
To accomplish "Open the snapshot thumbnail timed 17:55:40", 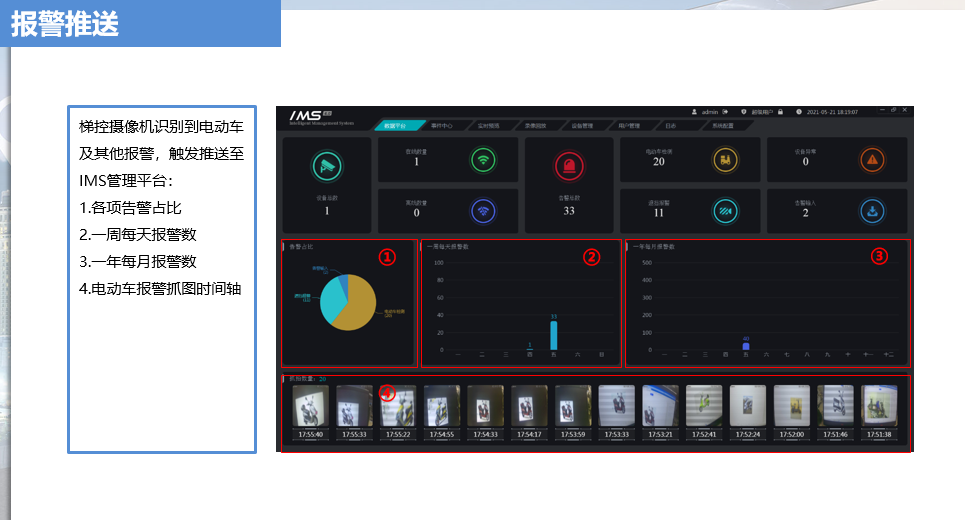I will (x=310, y=407).
